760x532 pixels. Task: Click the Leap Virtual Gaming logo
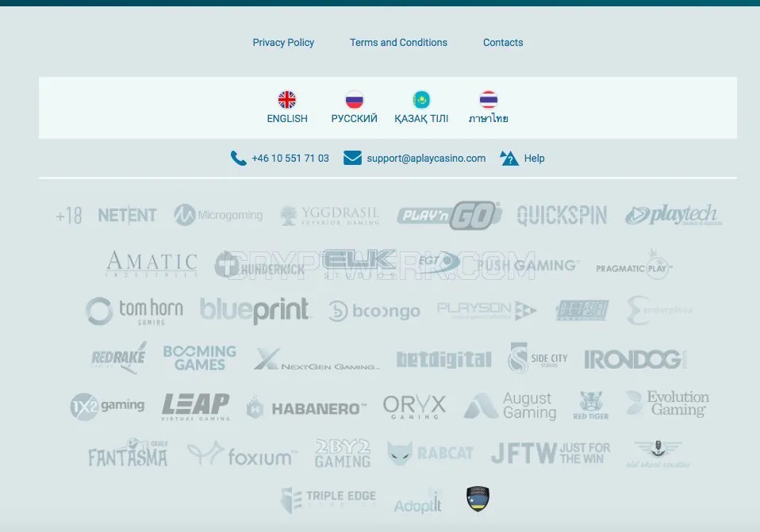[196, 407]
